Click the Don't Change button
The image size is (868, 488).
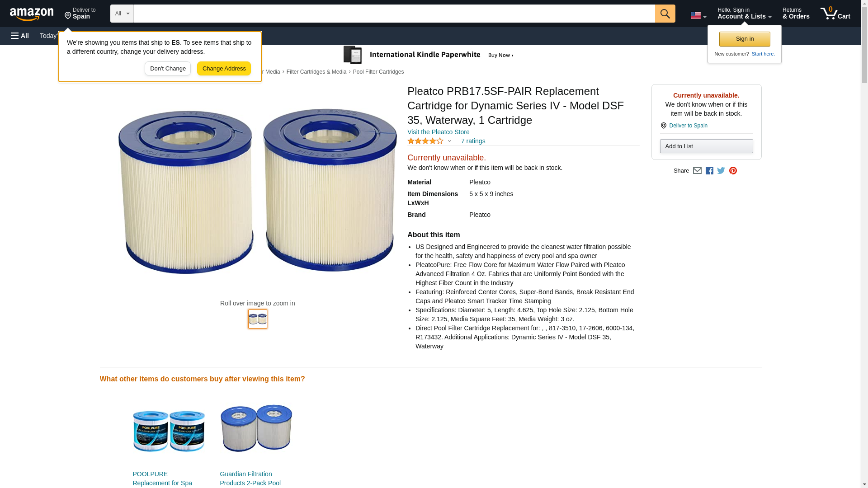pos(168,69)
